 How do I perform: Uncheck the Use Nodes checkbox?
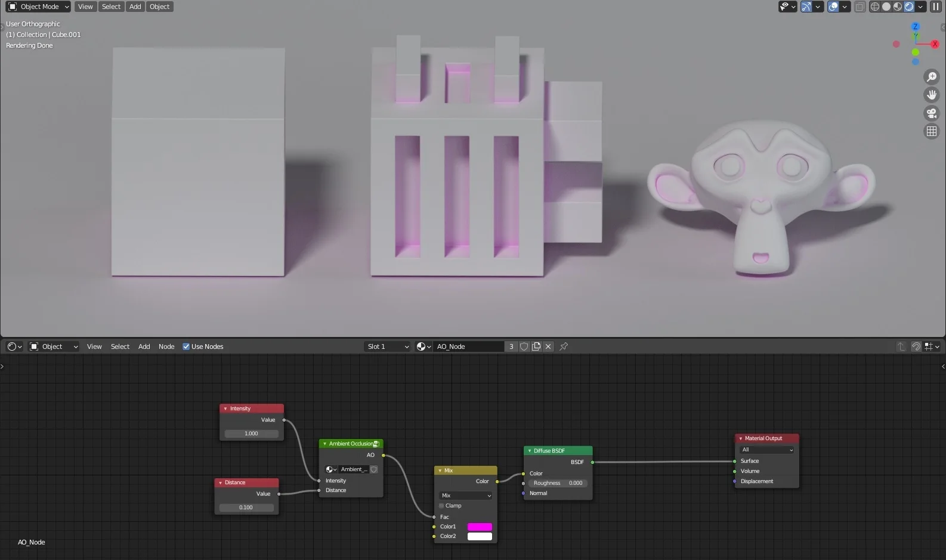[186, 346]
